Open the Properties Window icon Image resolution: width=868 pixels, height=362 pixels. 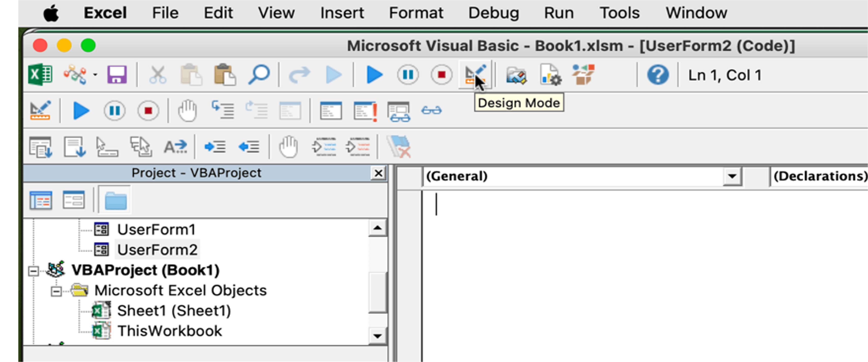click(550, 75)
